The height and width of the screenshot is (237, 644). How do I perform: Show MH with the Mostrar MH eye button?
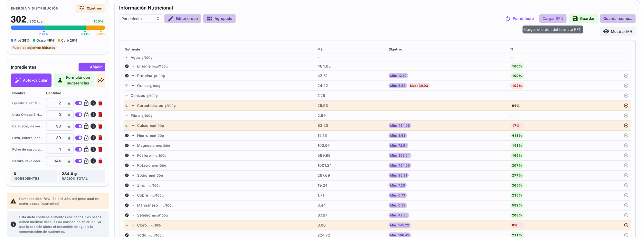pos(618,32)
